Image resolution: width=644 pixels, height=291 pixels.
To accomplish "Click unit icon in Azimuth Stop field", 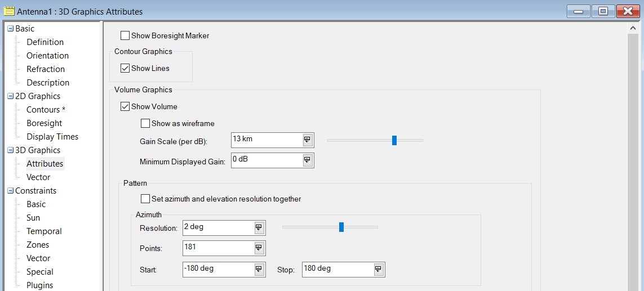I will click(x=379, y=270).
